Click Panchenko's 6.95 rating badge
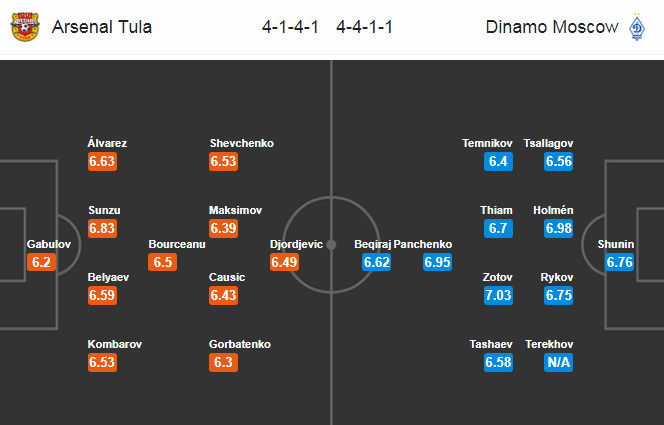664x425 pixels. pos(437,262)
